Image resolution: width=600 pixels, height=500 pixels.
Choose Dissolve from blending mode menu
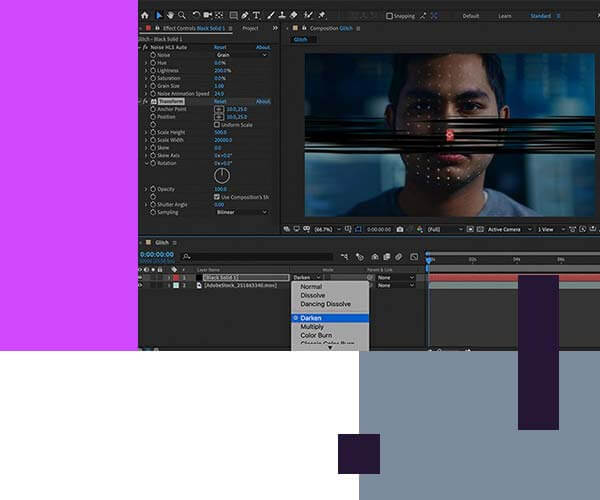330,295
